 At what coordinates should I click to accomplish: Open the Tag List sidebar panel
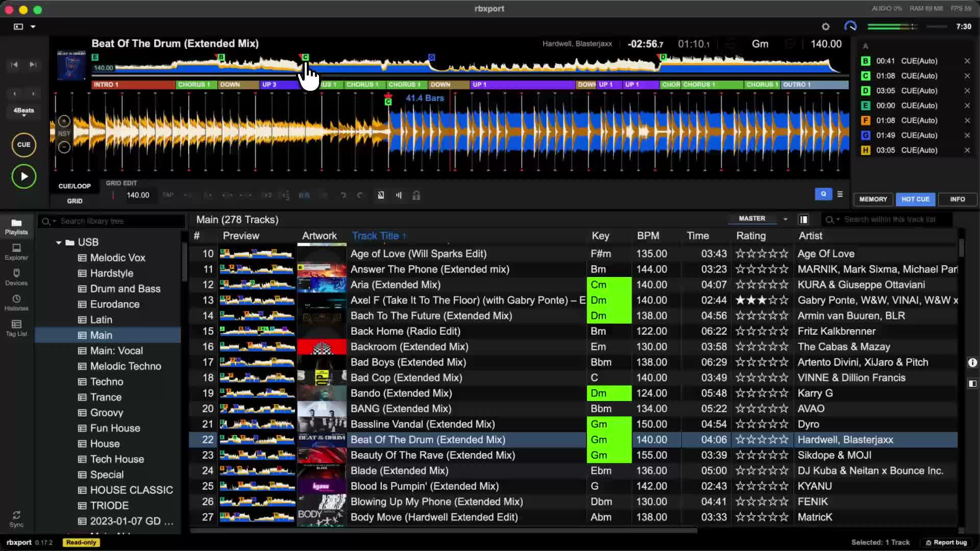point(16,329)
